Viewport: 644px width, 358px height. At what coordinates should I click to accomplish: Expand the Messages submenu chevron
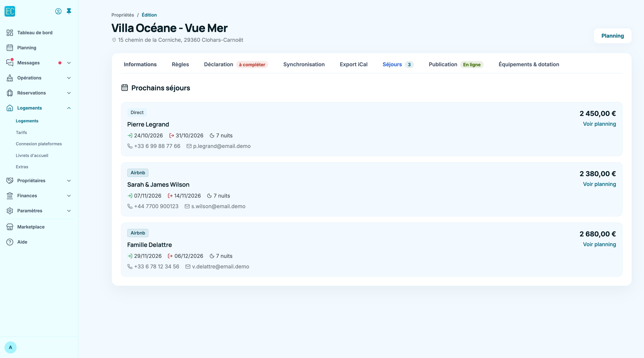(x=69, y=63)
